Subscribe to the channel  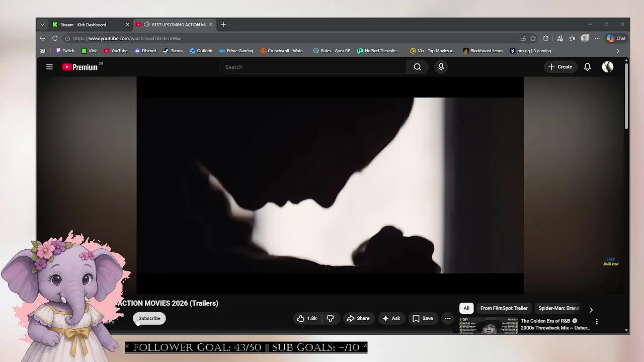(149, 318)
